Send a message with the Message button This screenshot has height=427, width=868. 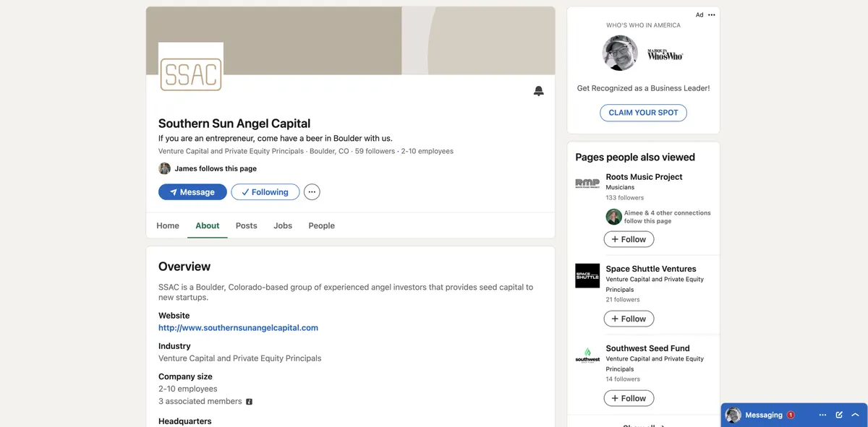(x=192, y=192)
